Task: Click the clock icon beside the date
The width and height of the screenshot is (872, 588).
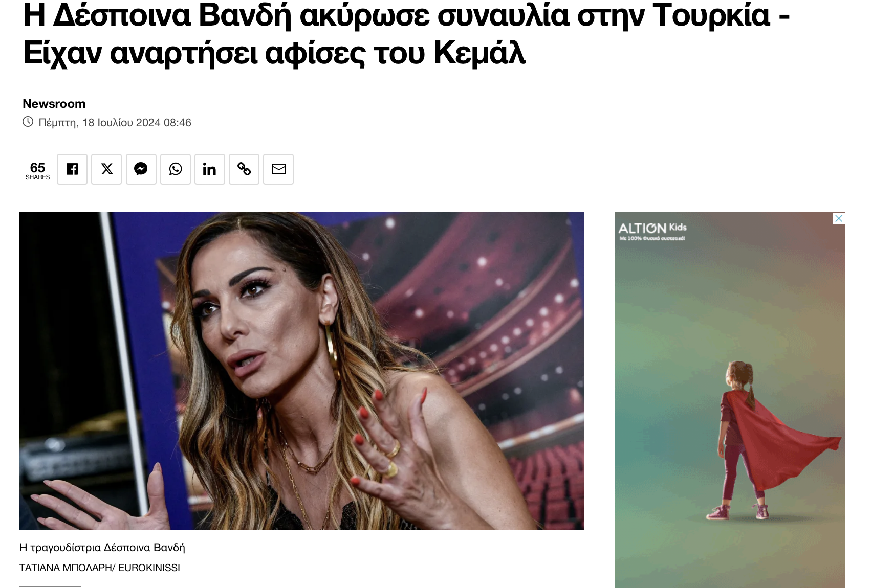Action: (28, 122)
